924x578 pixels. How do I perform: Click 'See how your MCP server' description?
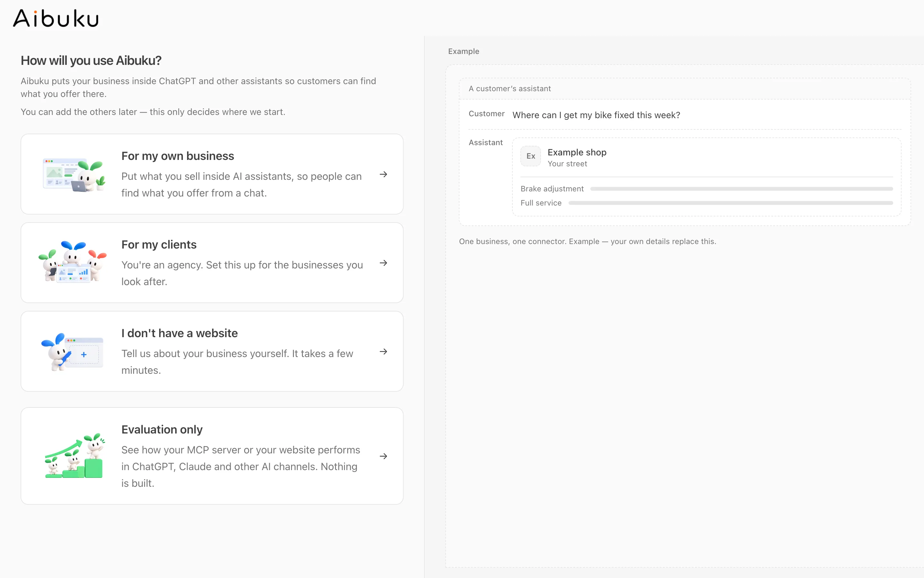click(x=241, y=466)
